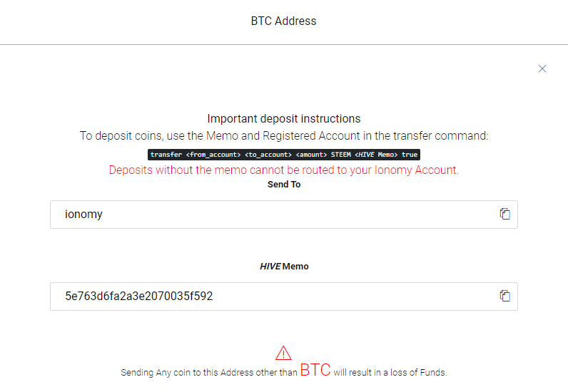568x392 pixels.
Task: Click the red warning triangle icon
Action: click(x=283, y=353)
